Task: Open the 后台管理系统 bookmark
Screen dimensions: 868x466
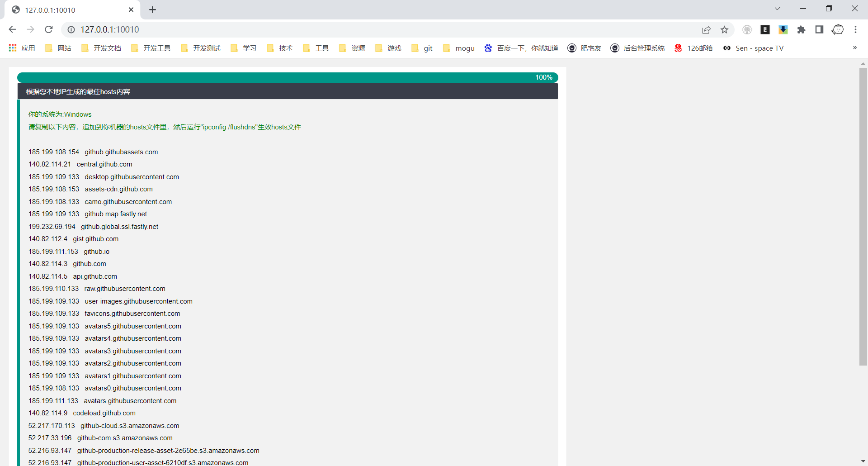Action: coord(637,48)
